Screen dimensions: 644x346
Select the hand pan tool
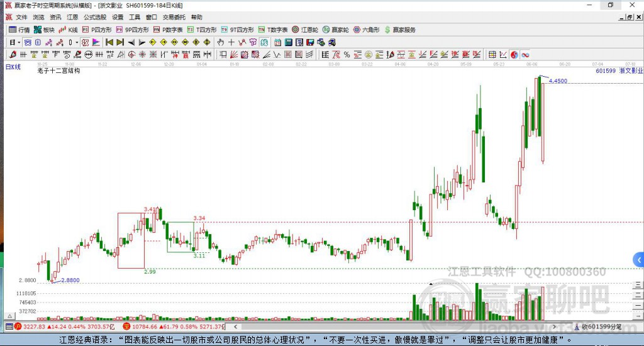click(x=221, y=42)
